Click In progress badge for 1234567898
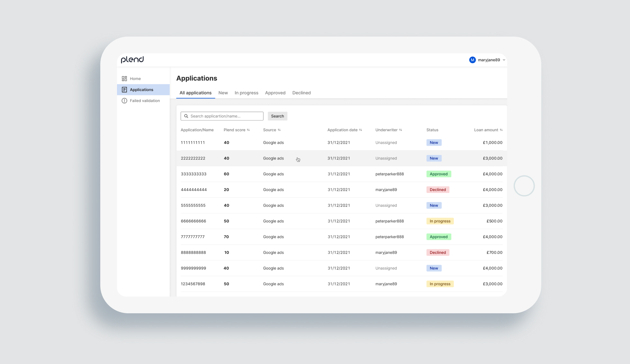 (x=440, y=284)
